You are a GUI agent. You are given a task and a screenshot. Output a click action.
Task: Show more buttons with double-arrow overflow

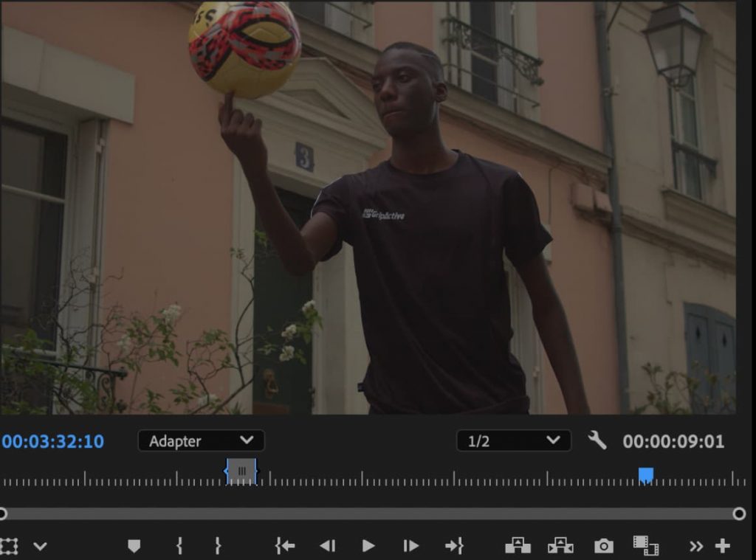tap(696, 547)
